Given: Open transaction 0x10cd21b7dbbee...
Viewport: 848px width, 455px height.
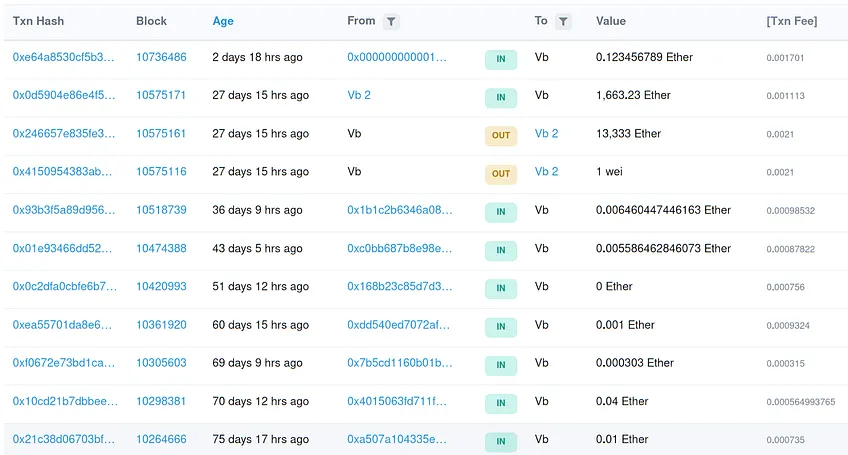Looking at the screenshot, I should point(65,401).
